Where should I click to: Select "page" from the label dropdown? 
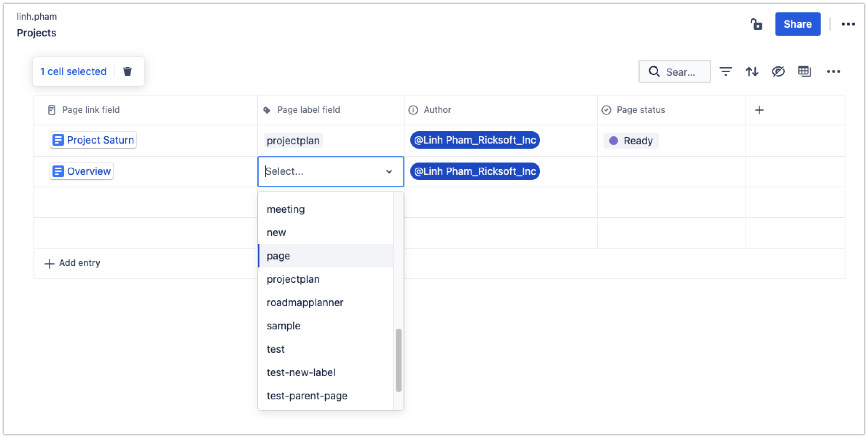tap(278, 255)
